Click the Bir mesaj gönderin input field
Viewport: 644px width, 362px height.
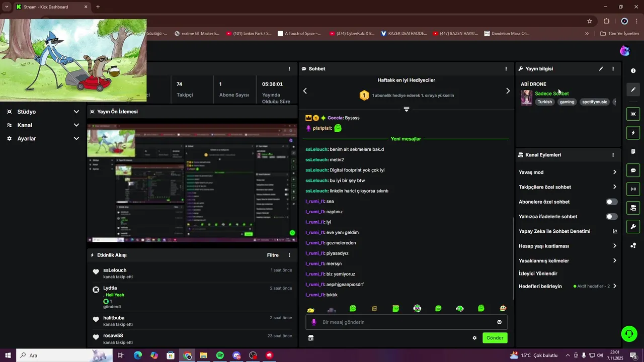(407, 322)
